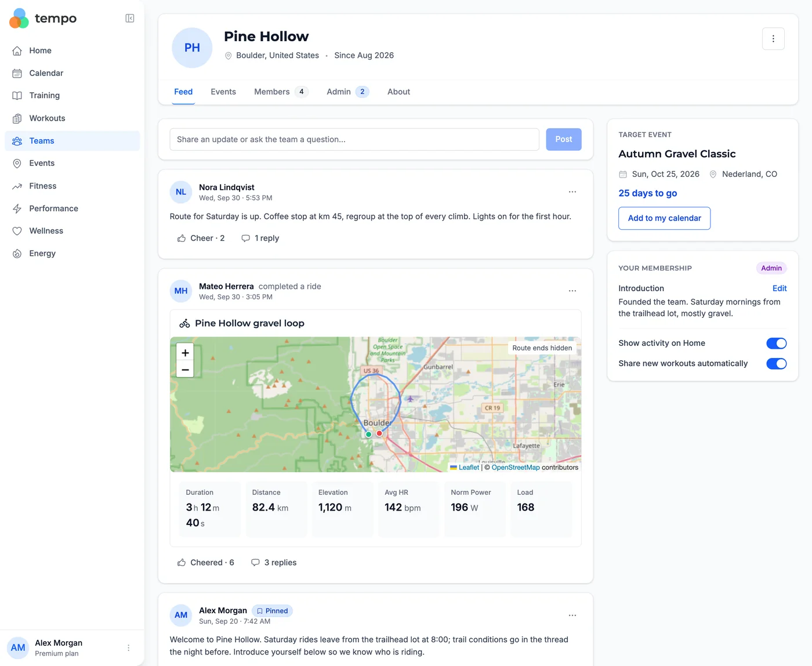Switch to the Members tab
The width and height of the screenshot is (812, 666).
click(281, 92)
